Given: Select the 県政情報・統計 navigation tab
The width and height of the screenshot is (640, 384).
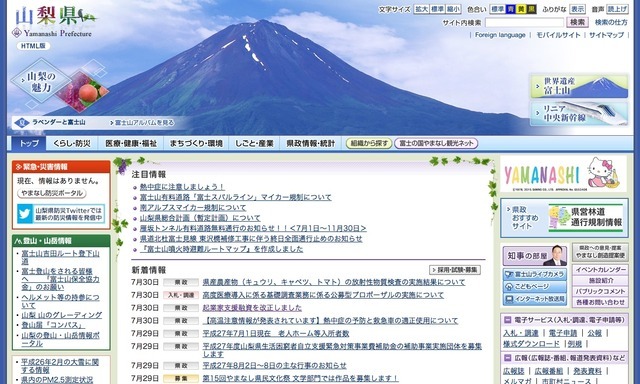Looking at the screenshot, I should pyautogui.click(x=310, y=143).
